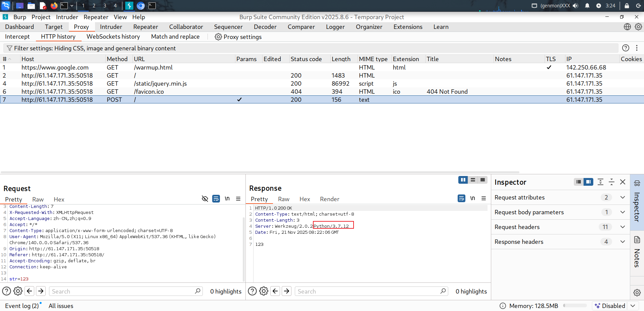
Task: Expand all Inspector sections icon
Action: [x=600, y=182]
